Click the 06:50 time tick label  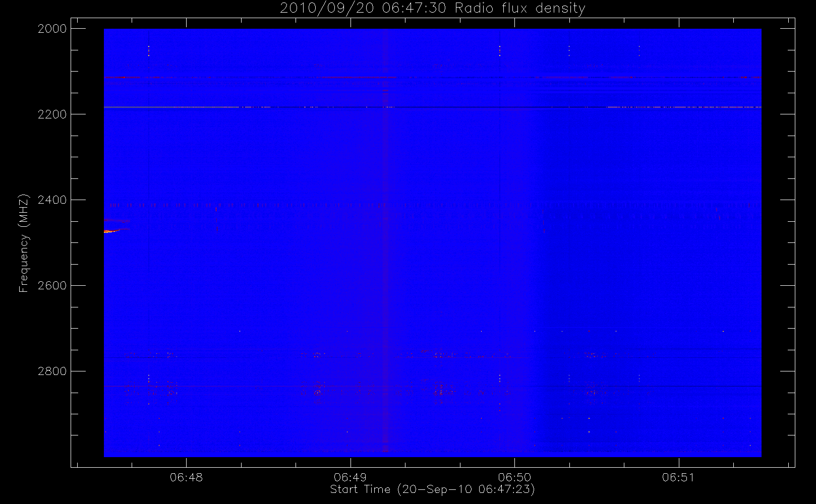point(514,477)
